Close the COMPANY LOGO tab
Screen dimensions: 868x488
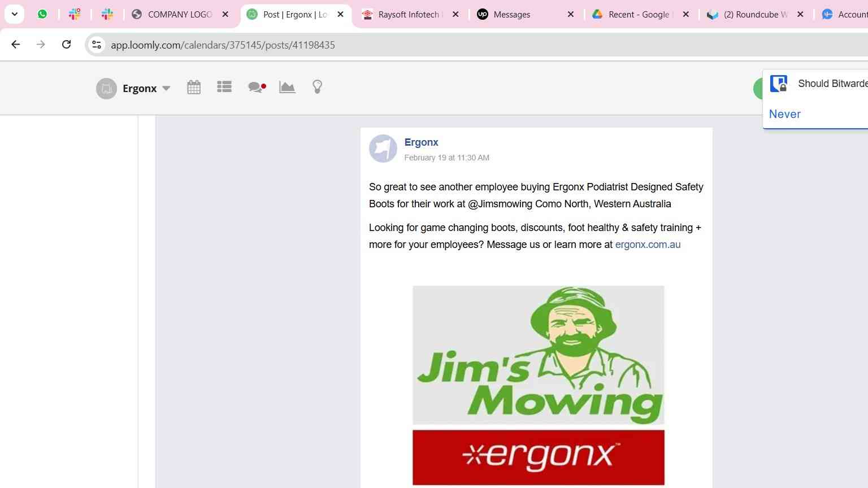pos(225,15)
